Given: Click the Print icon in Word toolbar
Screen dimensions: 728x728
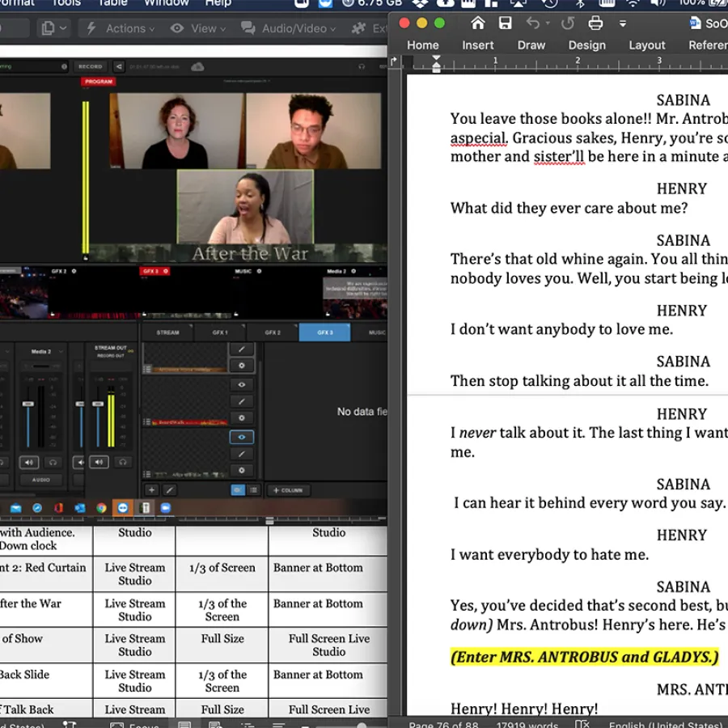Looking at the screenshot, I should [595, 23].
